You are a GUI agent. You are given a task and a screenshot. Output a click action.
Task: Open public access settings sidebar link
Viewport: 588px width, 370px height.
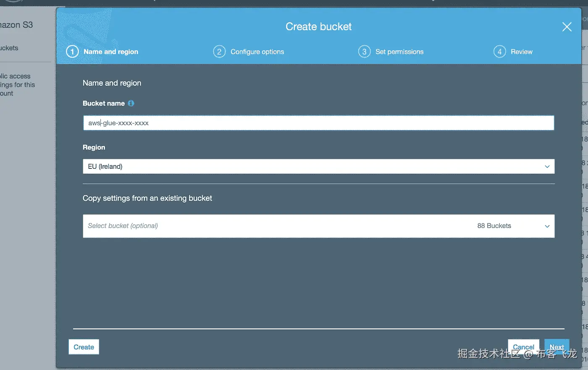(17, 84)
